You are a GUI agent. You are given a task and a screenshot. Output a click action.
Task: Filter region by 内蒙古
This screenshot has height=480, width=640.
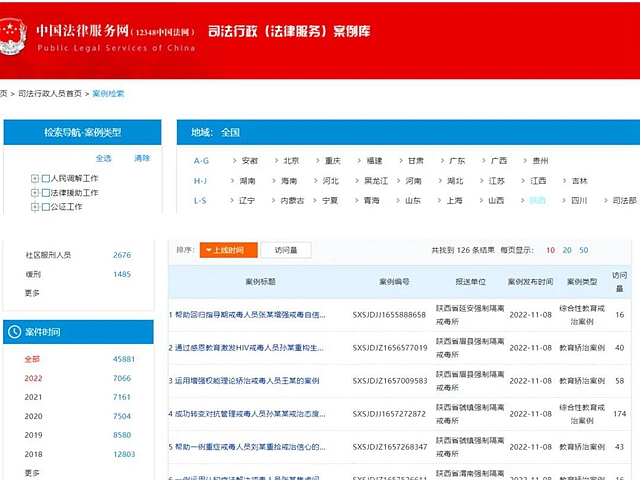click(292, 200)
